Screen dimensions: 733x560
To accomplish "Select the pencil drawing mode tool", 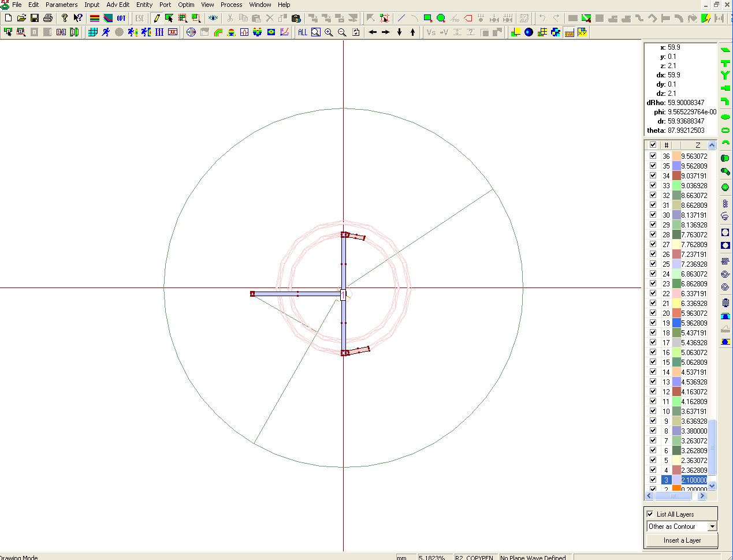I will coord(157,18).
